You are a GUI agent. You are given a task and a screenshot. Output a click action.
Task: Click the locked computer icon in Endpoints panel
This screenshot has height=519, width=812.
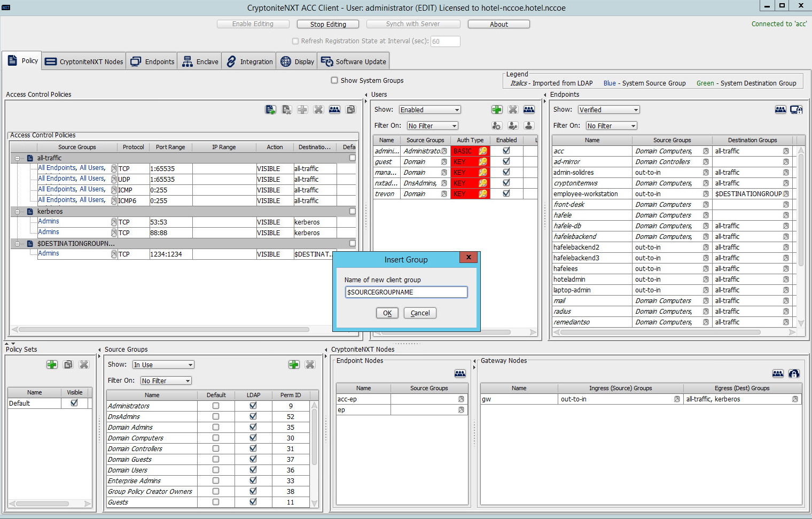(797, 110)
